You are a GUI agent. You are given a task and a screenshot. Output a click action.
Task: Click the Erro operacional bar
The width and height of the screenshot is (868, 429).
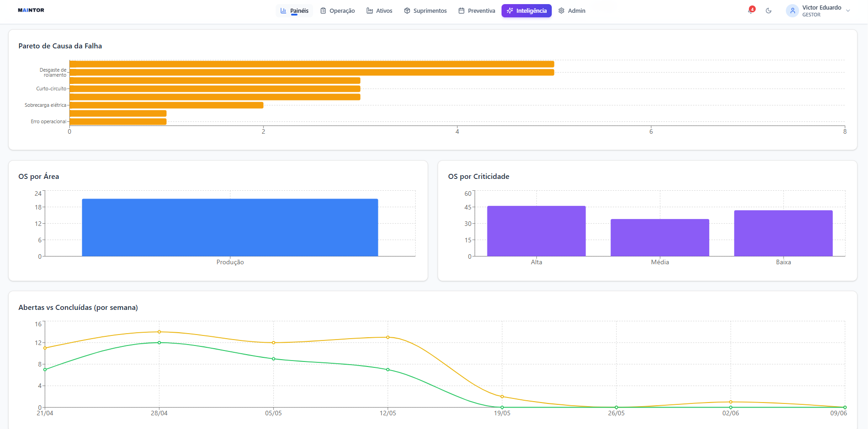pos(118,121)
